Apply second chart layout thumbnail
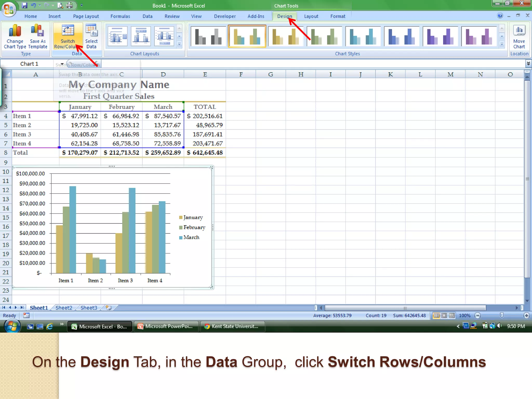532x399 pixels. click(141, 36)
